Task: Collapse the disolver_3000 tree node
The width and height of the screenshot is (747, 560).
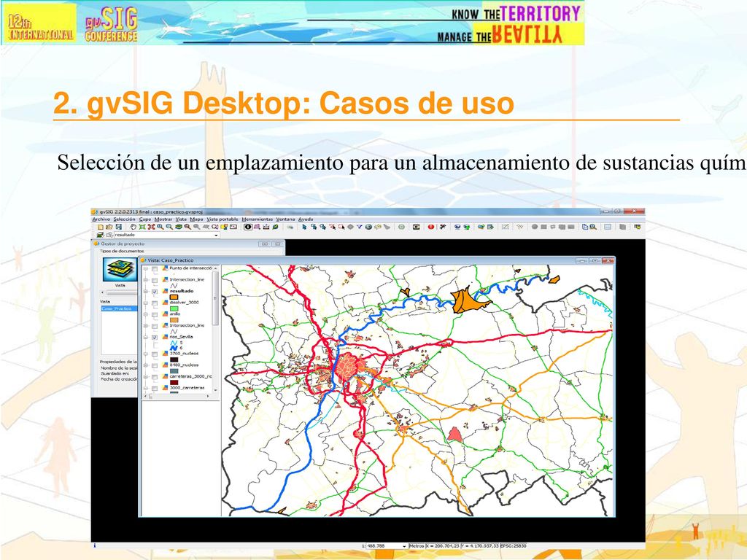Action: click(145, 303)
